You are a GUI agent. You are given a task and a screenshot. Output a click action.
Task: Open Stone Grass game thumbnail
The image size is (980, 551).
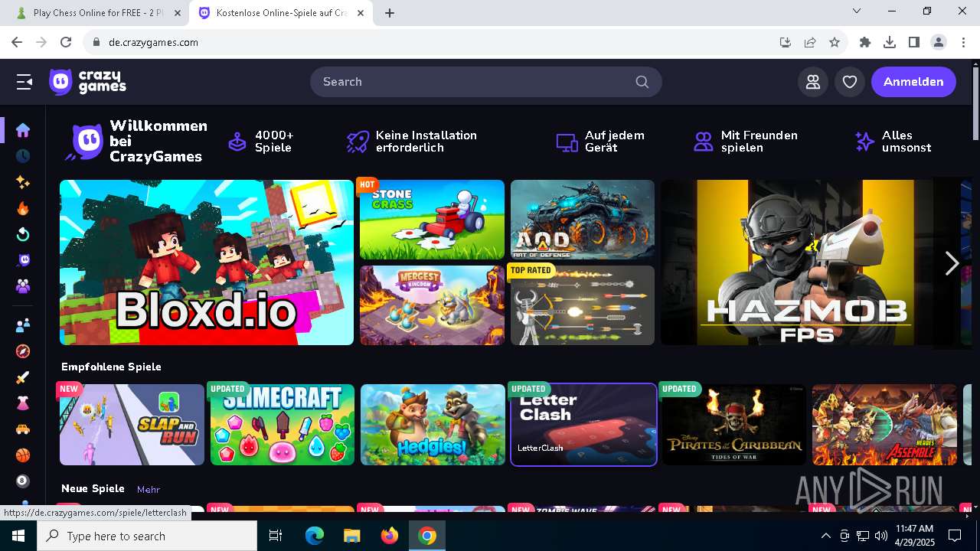tap(432, 220)
